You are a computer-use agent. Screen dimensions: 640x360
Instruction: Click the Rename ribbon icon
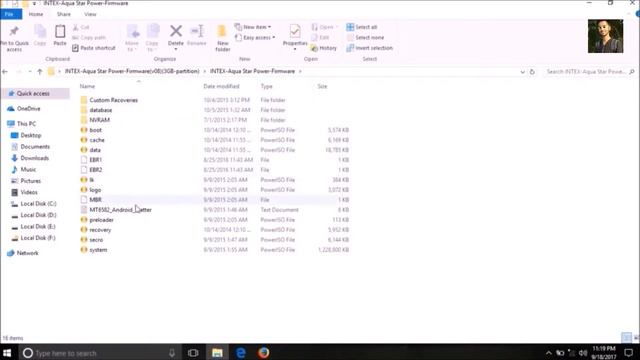point(197,31)
